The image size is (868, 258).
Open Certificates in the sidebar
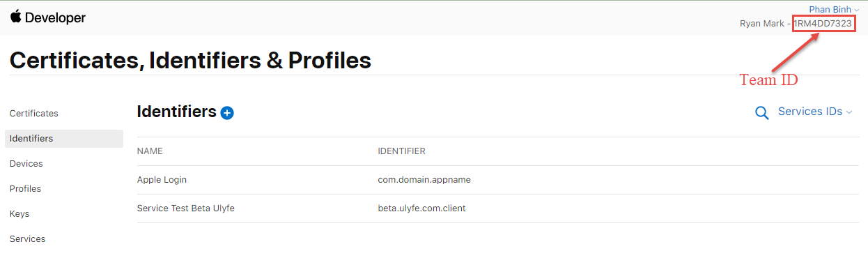(34, 113)
